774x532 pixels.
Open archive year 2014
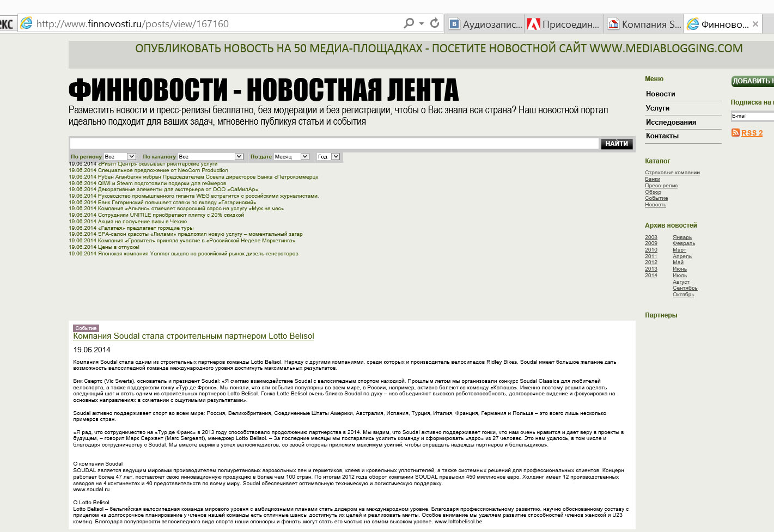[651, 275]
